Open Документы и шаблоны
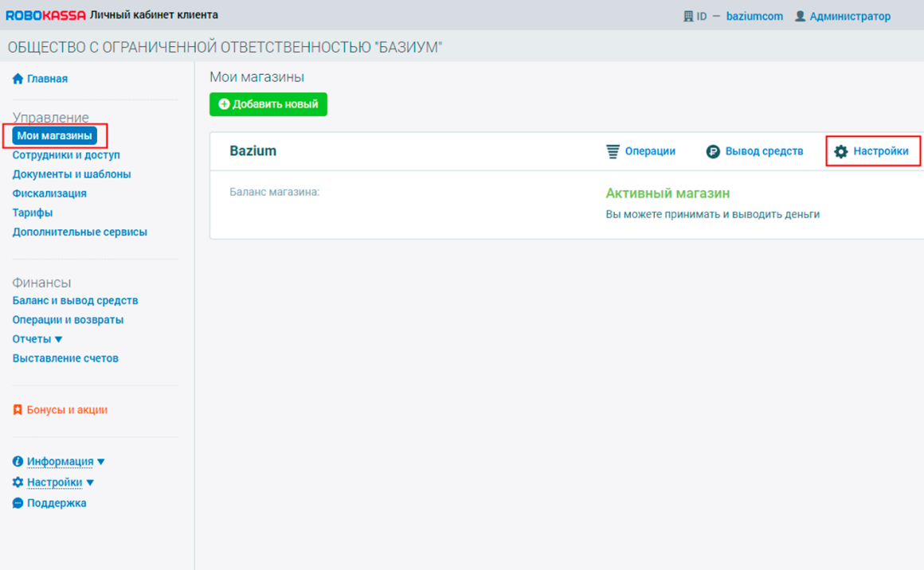 [72, 174]
